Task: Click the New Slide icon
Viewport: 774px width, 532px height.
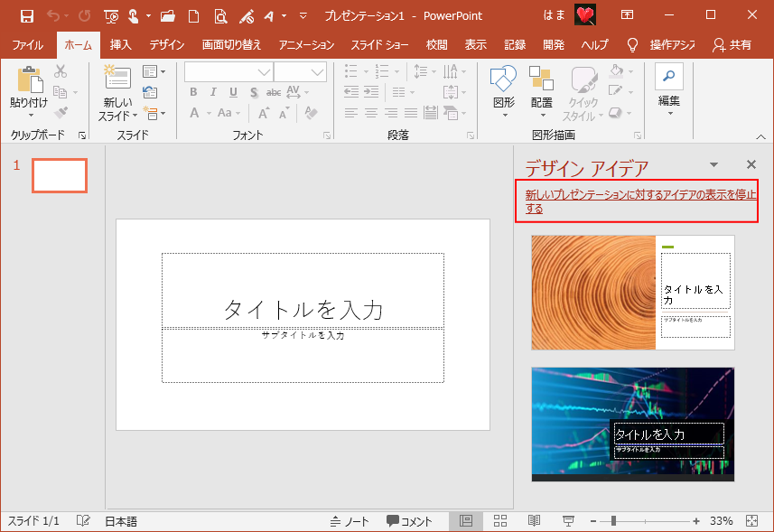Action: point(117,78)
